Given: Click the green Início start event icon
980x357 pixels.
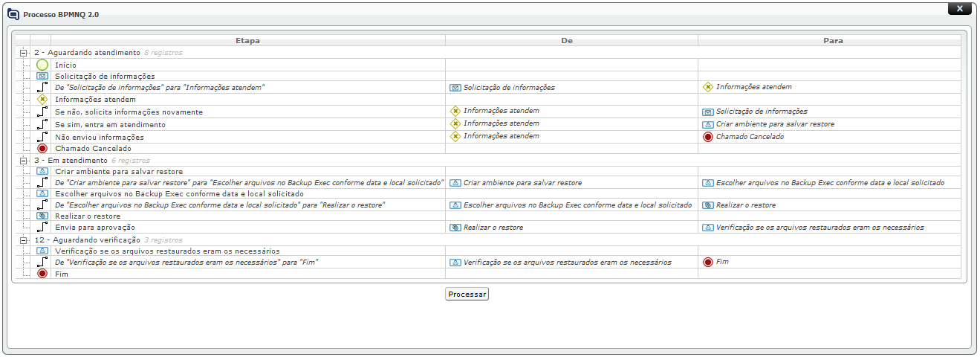Looking at the screenshot, I should click(42, 65).
